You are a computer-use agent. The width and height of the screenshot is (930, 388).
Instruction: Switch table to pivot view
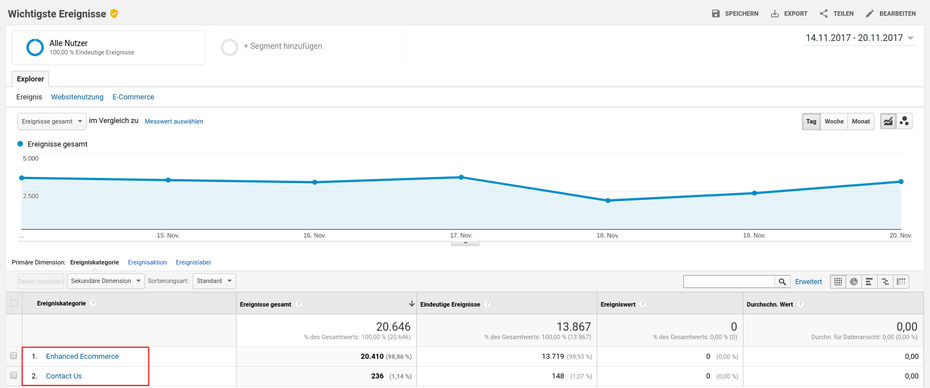(902, 282)
